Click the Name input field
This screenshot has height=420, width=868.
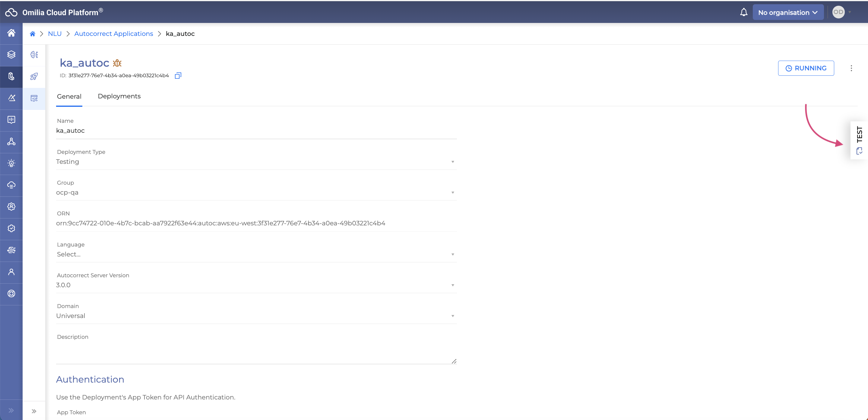256,131
